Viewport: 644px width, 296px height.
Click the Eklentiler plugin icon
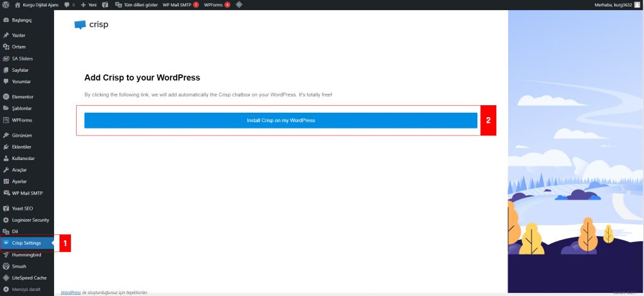[x=6, y=147]
